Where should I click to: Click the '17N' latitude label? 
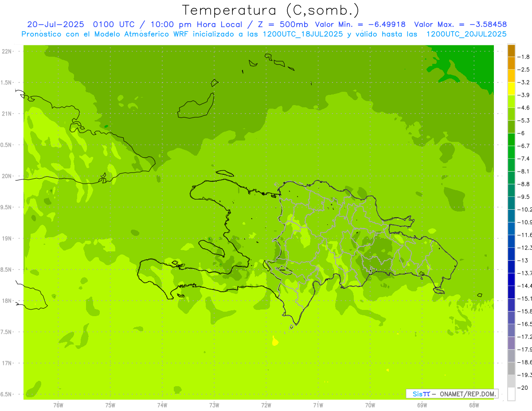6,363
